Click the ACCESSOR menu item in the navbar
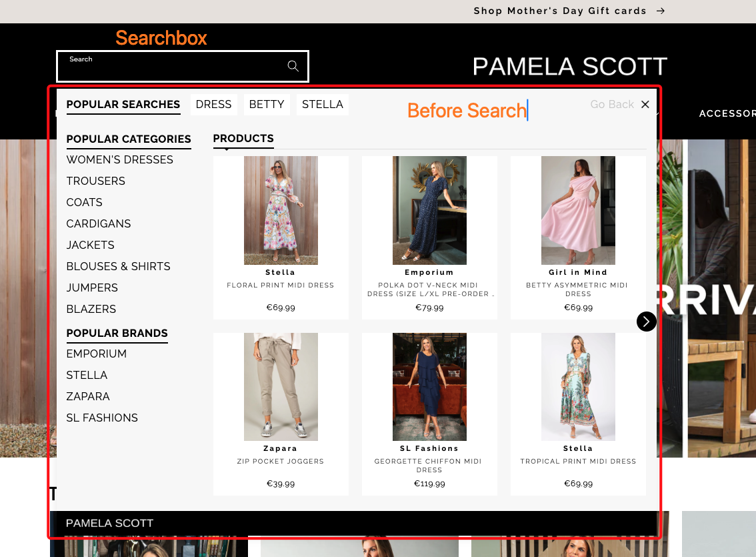This screenshot has width=756, height=557. (727, 113)
